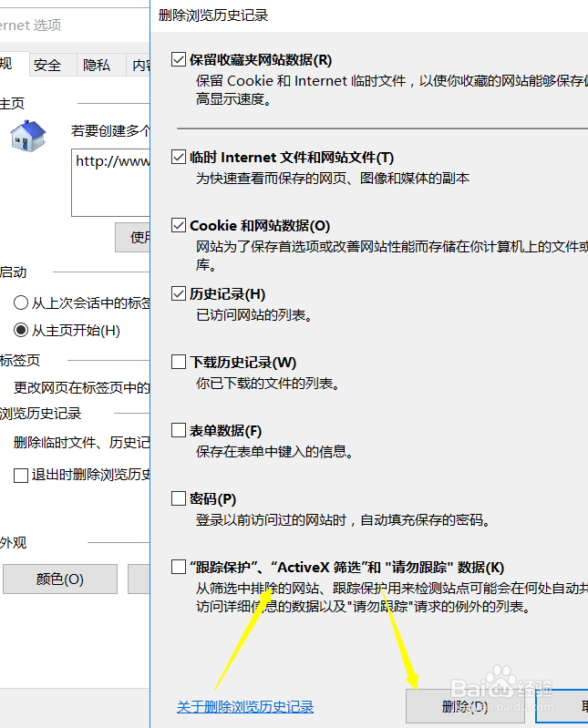Check the 表单数据(F) option
Screen dimensions: 588x728
[x=179, y=430]
